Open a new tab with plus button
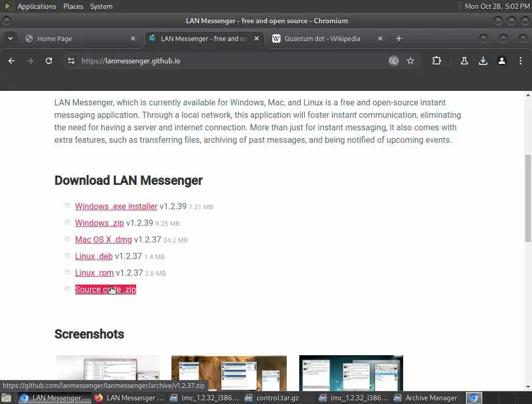This screenshot has width=532, height=404. click(399, 38)
